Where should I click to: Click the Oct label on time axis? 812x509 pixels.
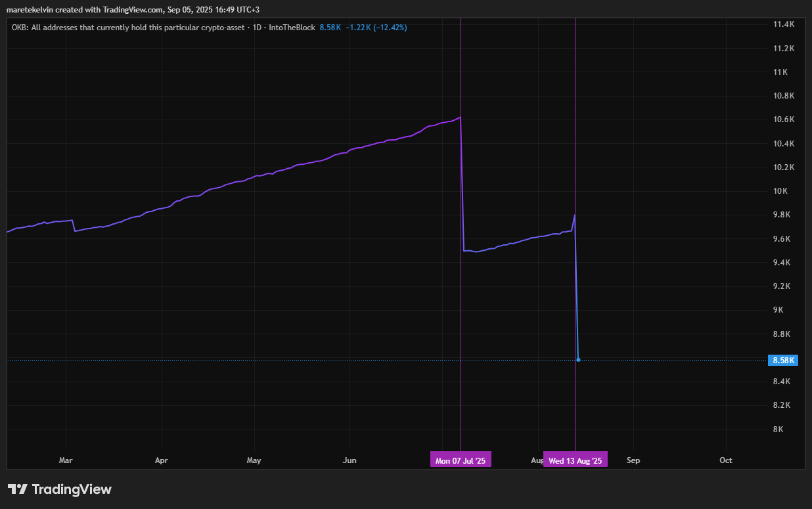(x=726, y=460)
